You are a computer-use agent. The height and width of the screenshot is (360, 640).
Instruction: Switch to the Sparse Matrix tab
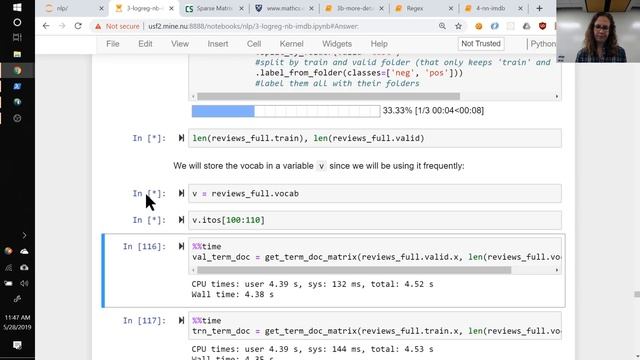[213, 8]
